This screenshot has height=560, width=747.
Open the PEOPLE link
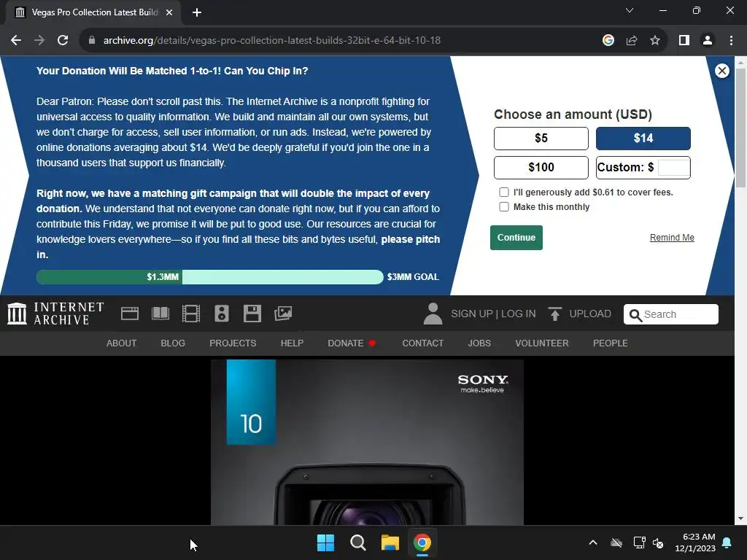tap(611, 343)
